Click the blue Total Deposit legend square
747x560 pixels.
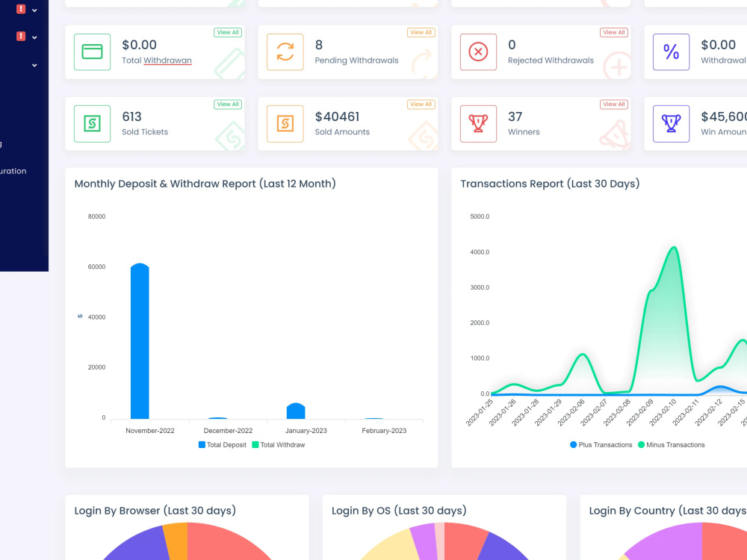click(x=202, y=445)
